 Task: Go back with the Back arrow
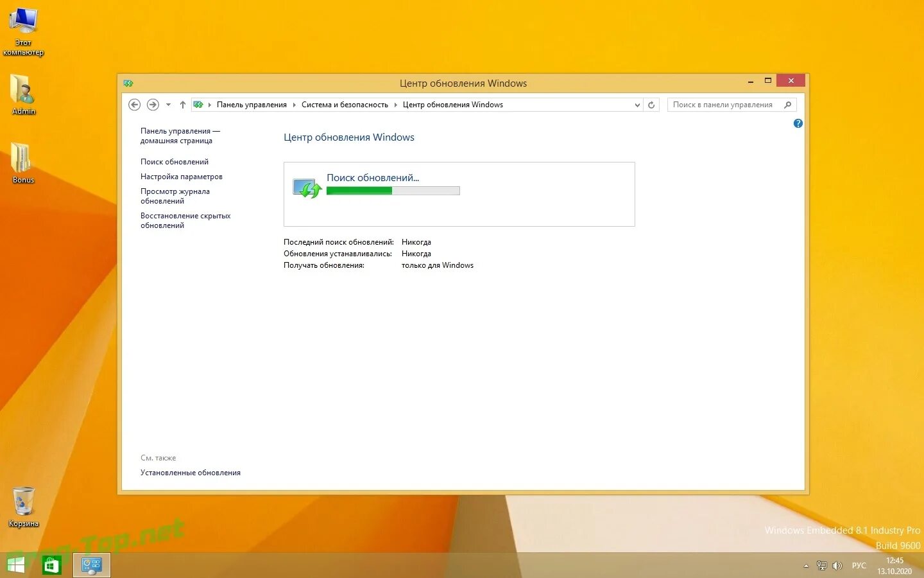tap(134, 105)
